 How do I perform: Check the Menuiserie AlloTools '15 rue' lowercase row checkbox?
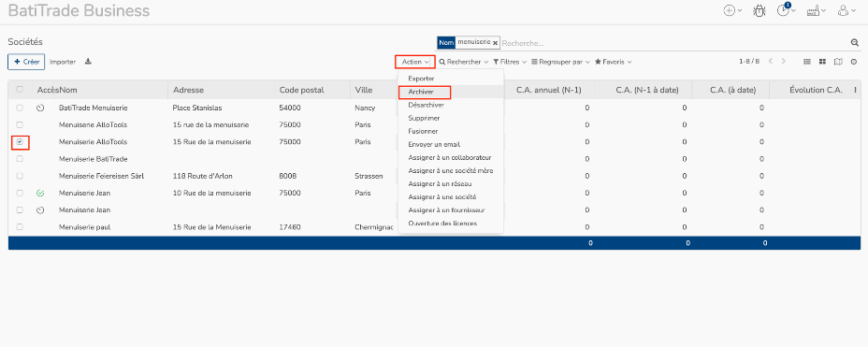pyautogui.click(x=20, y=125)
